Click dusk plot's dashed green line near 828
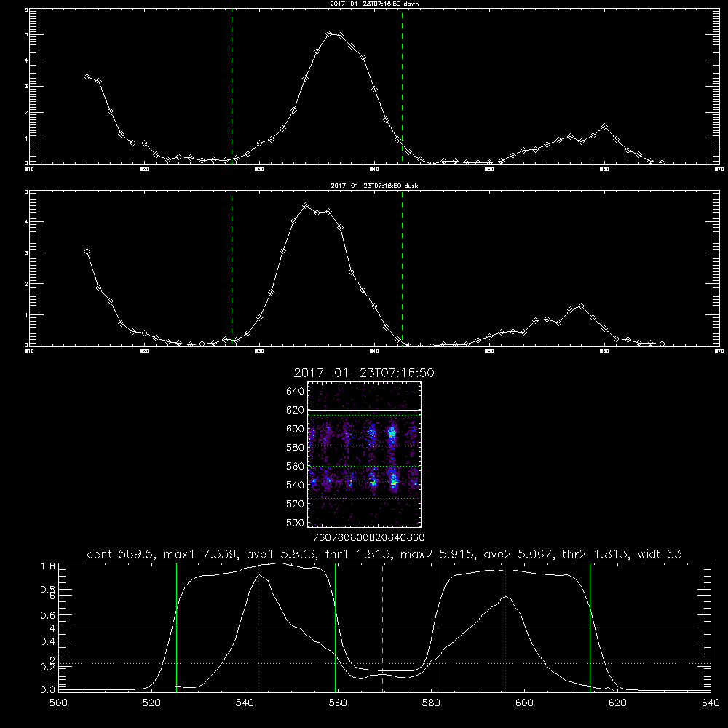 (x=232, y=269)
